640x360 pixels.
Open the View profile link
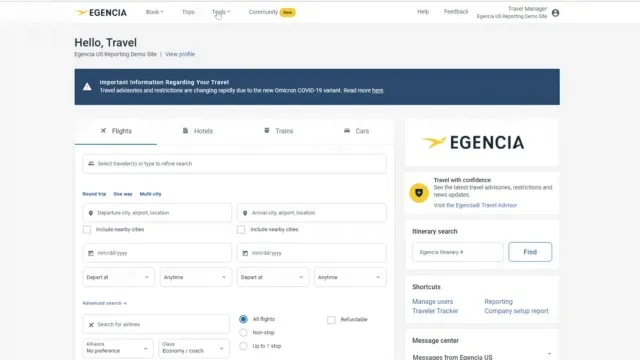(180, 54)
